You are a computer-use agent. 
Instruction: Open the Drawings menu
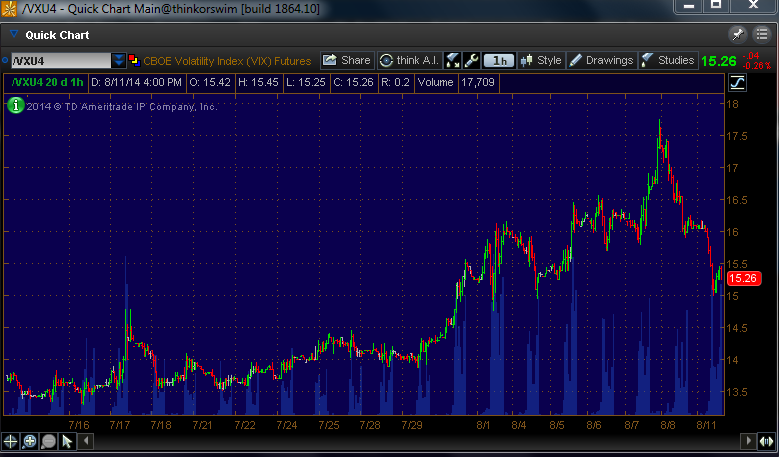tap(601, 60)
